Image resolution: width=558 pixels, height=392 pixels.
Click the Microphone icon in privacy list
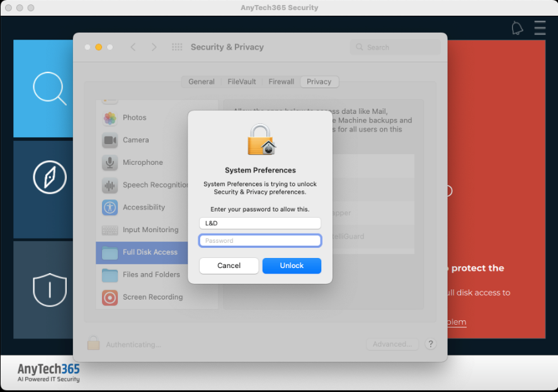pyautogui.click(x=110, y=163)
